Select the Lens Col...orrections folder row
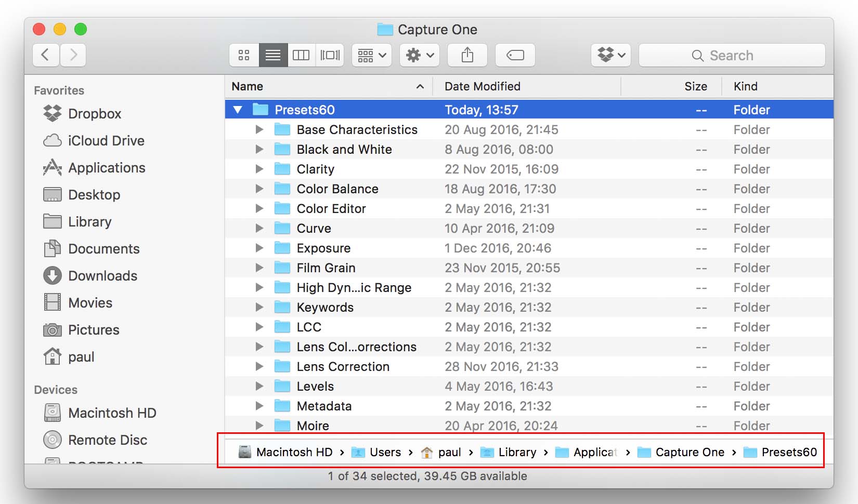This screenshot has width=858, height=504. [529, 347]
